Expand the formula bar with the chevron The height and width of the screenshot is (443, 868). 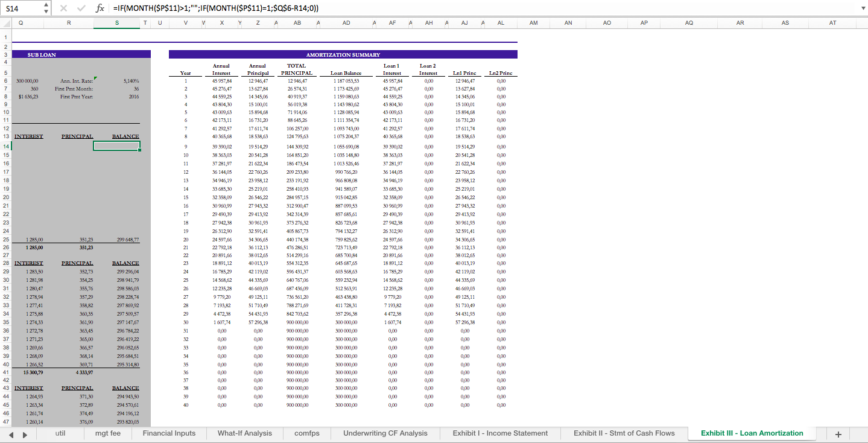tap(863, 8)
